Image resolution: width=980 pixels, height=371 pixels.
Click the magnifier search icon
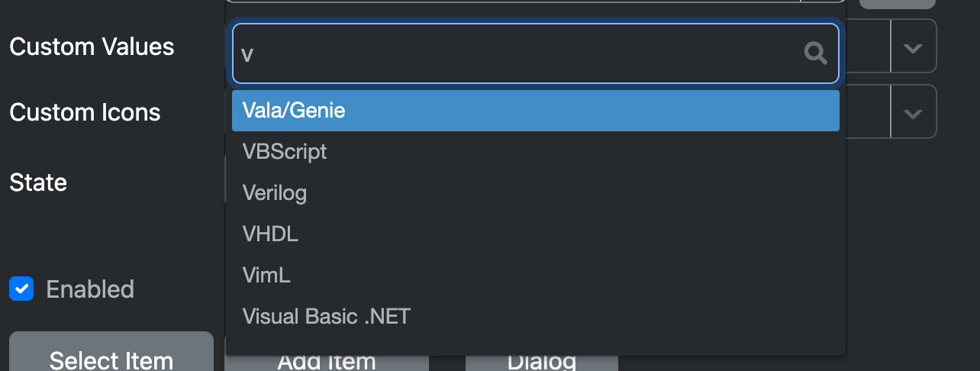pos(816,53)
